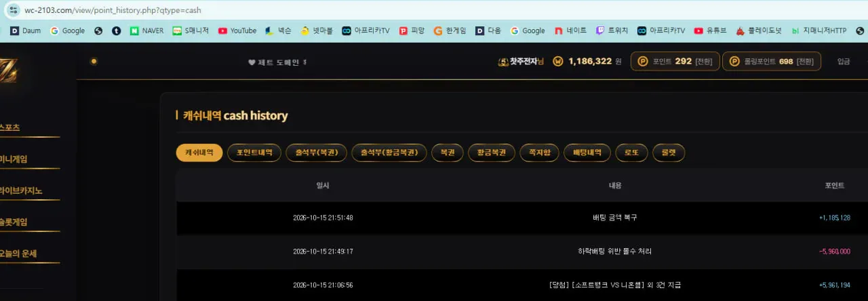The image size is (868, 301).
Task: Click the 제트 도메인 link
Action: (x=277, y=62)
